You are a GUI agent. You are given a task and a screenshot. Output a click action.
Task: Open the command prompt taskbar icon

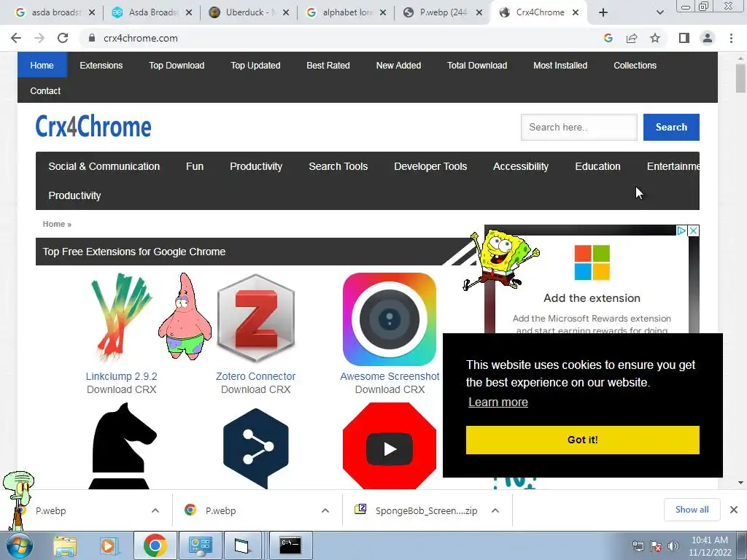[x=290, y=545]
